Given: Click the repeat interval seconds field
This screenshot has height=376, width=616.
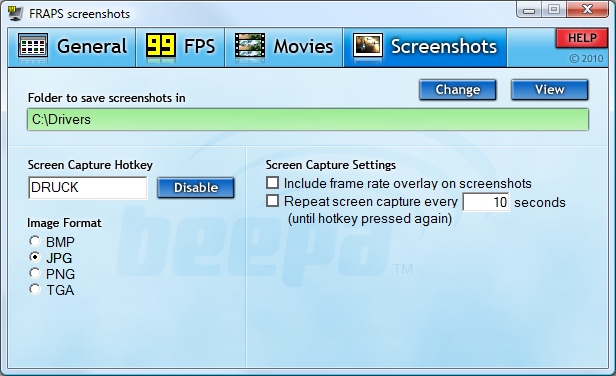Looking at the screenshot, I should coord(486,202).
